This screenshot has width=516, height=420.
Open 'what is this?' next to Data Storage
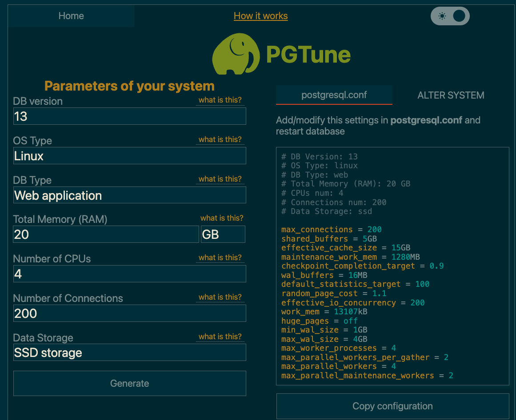click(220, 337)
